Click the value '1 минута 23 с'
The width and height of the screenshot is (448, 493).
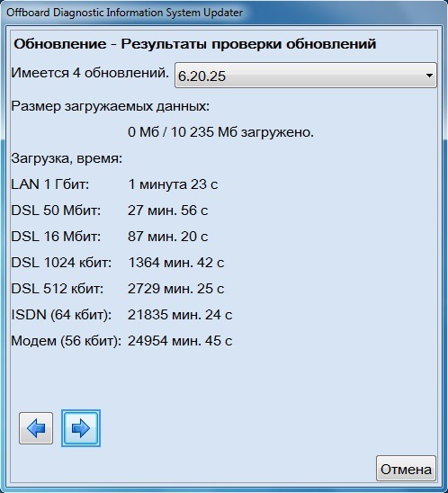pos(173,184)
